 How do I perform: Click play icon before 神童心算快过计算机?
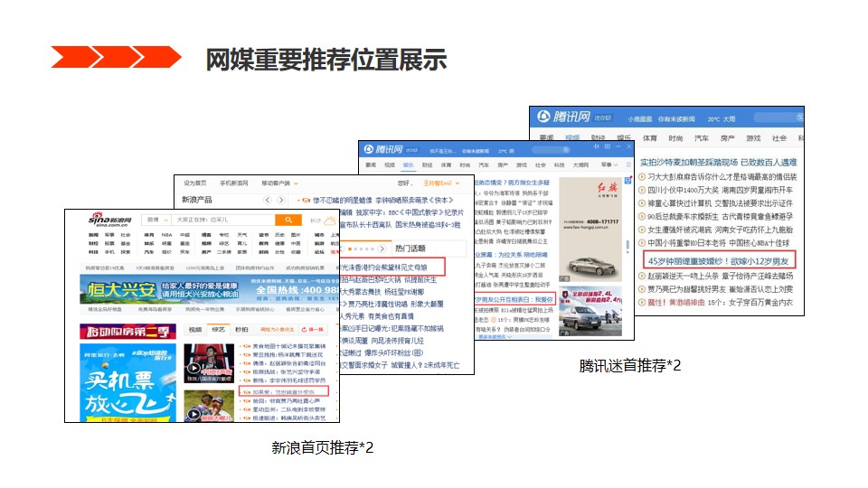[x=642, y=203]
